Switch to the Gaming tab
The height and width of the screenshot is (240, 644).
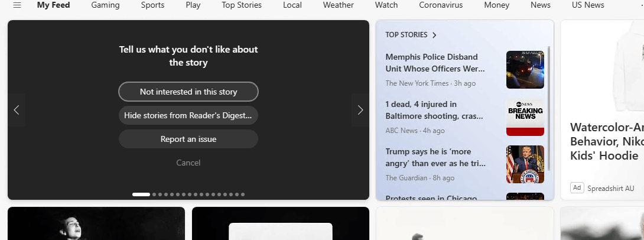tap(106, 5)
